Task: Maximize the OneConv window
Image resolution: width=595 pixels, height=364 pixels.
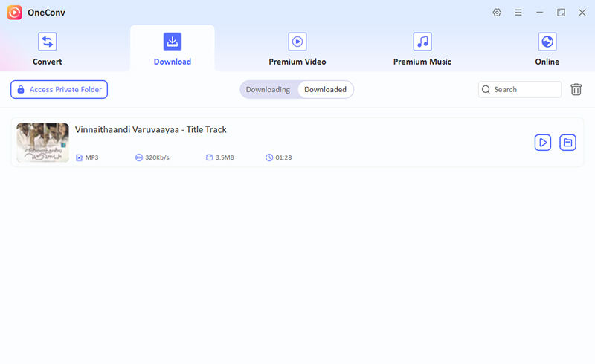Action: 561,13
